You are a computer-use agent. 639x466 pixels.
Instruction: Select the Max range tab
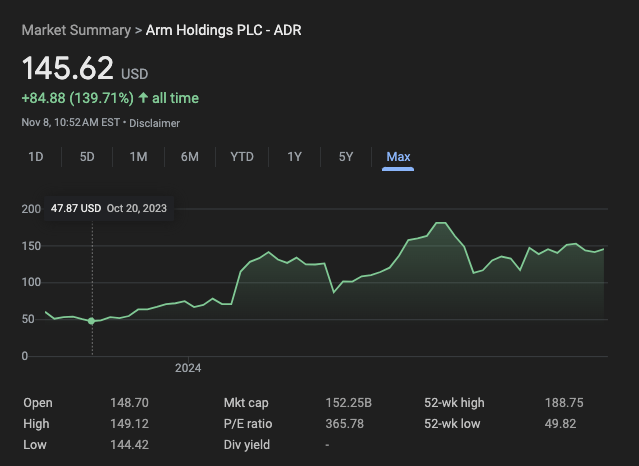[398, 157]
